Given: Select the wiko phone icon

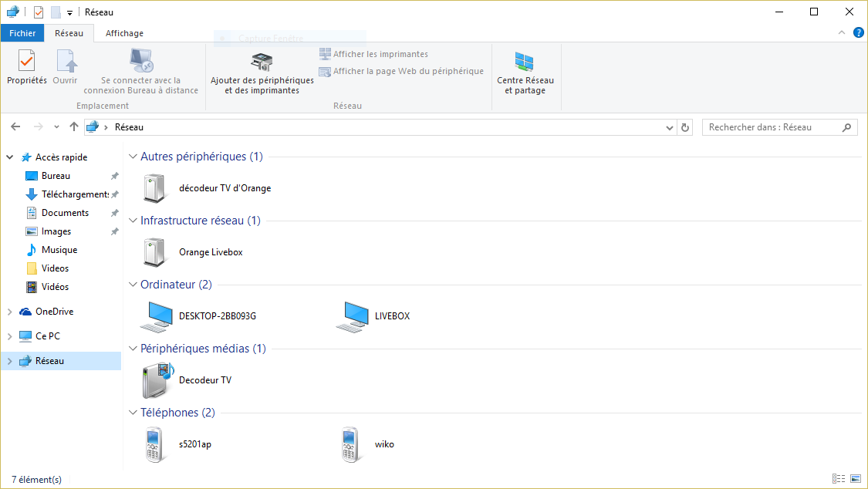Looking at the screenshot, I should 350,444.
